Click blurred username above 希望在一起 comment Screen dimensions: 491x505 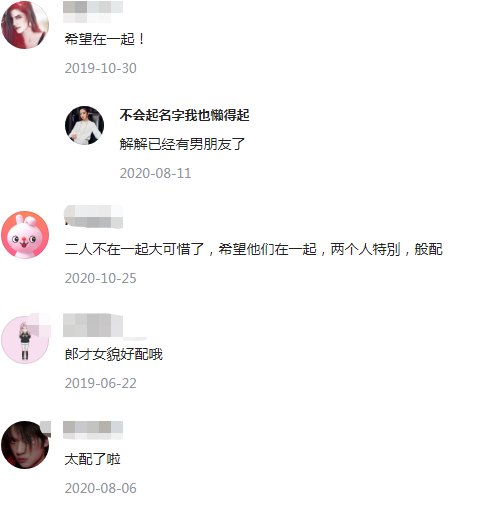(93, 12)
